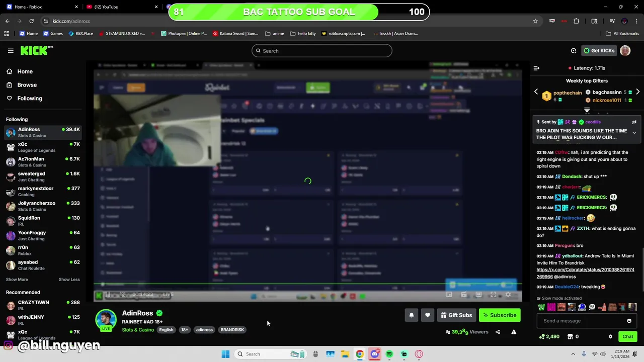
Task: Open the STEAMUNLOCKED bookmark
Action: (x=122, y=34)
